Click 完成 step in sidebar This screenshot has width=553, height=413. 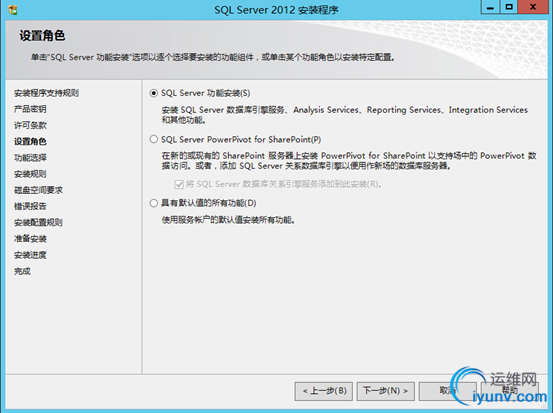point(22,272)
